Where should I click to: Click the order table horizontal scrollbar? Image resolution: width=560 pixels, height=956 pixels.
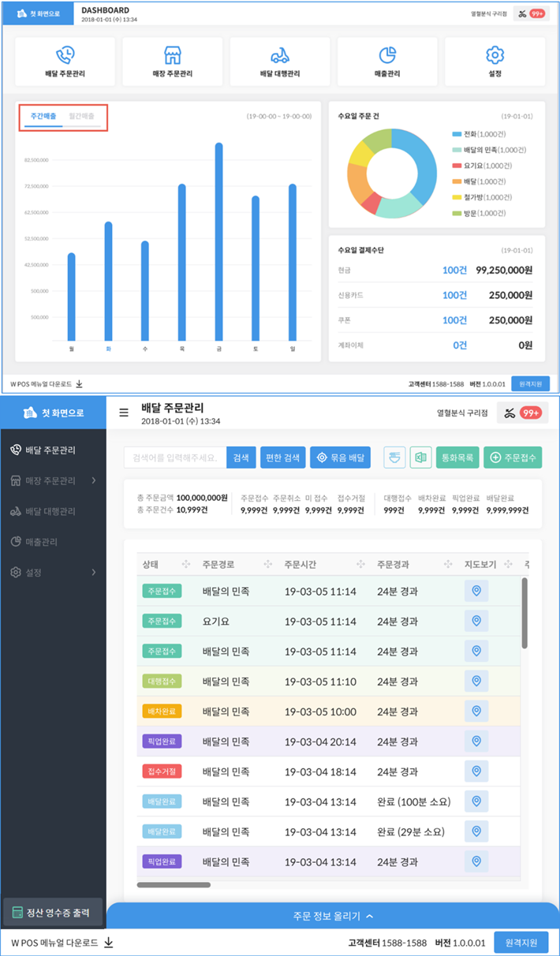click(x=174, y=885)
